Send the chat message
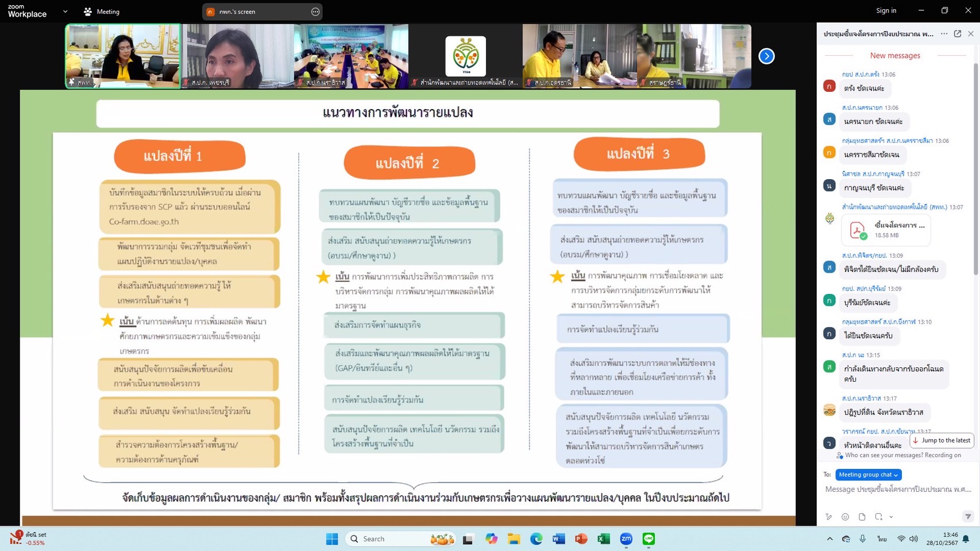The image size is (980, 551). (967, 517)
